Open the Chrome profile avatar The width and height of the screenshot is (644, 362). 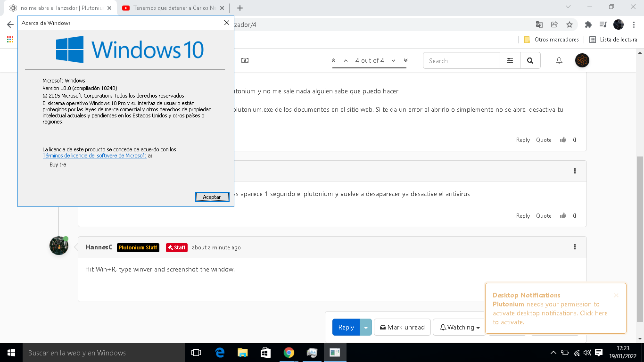tap(619, 25)
